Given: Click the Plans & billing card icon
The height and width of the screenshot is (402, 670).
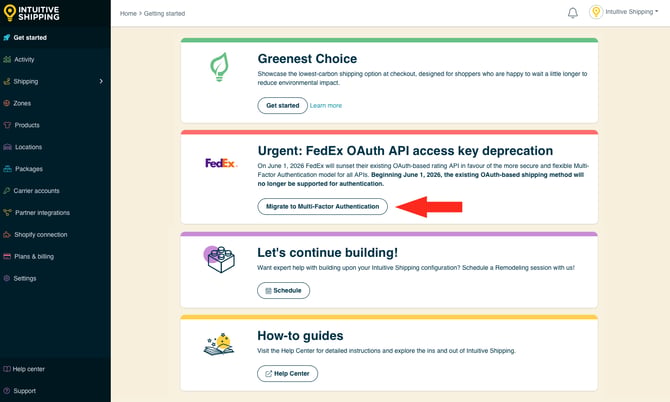Looking at the screenshot, I should 7,256.
